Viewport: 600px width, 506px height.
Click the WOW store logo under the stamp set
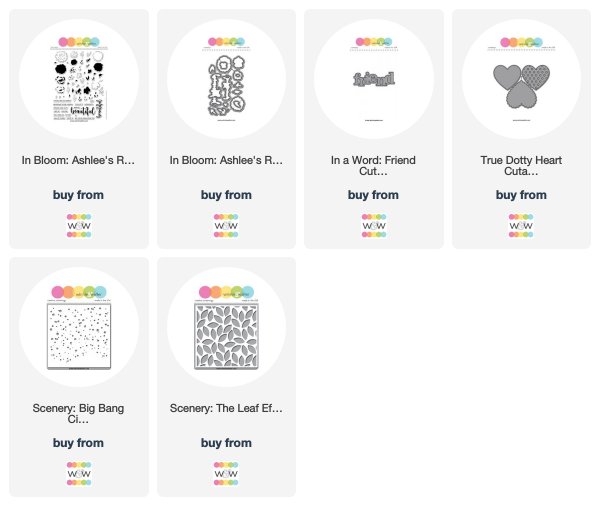(79, 225)
